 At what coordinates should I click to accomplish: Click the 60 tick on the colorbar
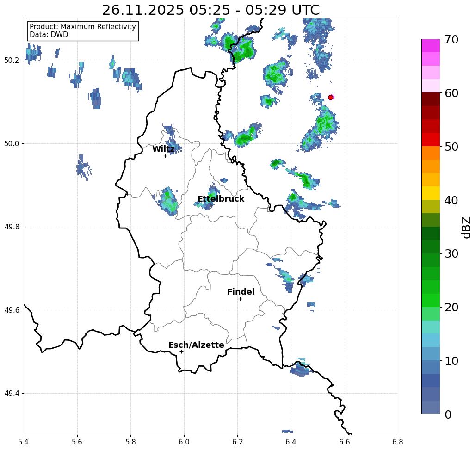click(451, 93)
